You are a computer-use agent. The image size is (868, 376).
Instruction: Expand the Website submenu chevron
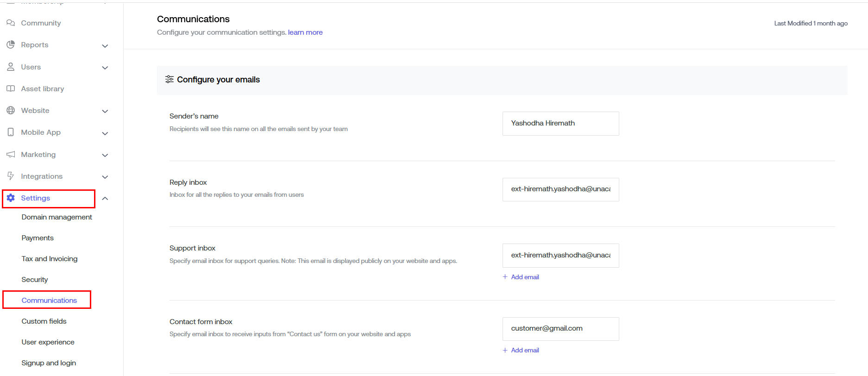point(105,111)
